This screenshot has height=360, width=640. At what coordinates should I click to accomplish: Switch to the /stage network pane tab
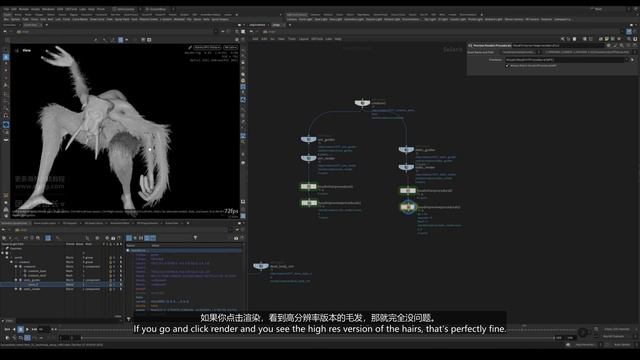(276, 25)
